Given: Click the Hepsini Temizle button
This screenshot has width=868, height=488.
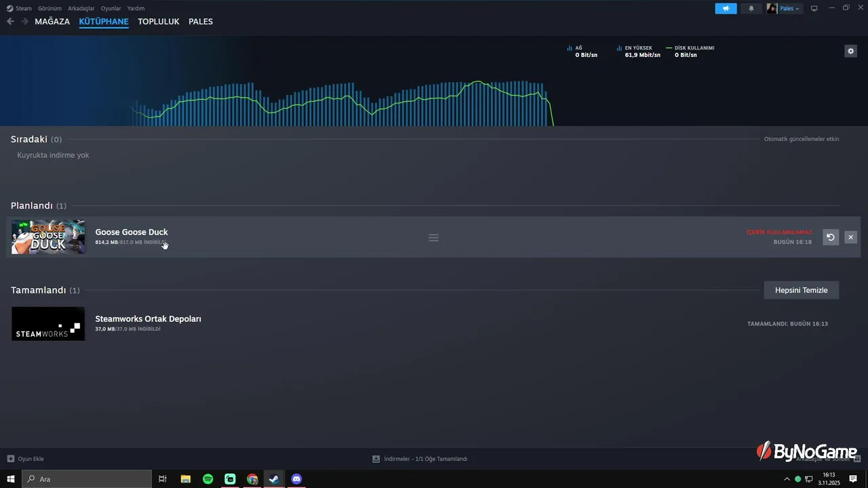Looking at the screenshot, I should coord(802,290).
